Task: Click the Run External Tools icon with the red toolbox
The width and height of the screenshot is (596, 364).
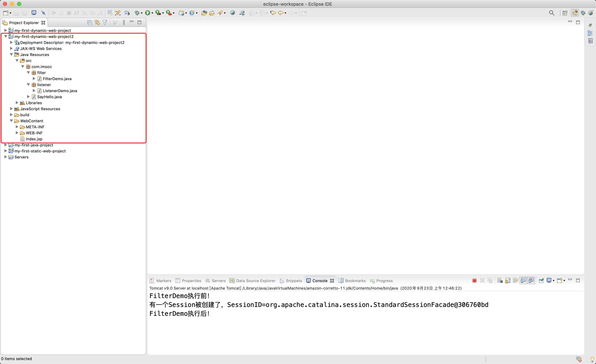Action: (x=169, y=13)
